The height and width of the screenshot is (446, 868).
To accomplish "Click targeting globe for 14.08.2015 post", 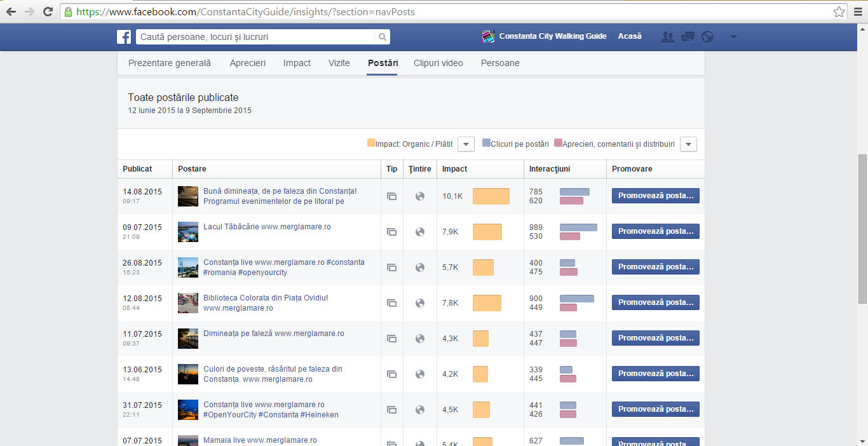I will click(x=419, y=196).
